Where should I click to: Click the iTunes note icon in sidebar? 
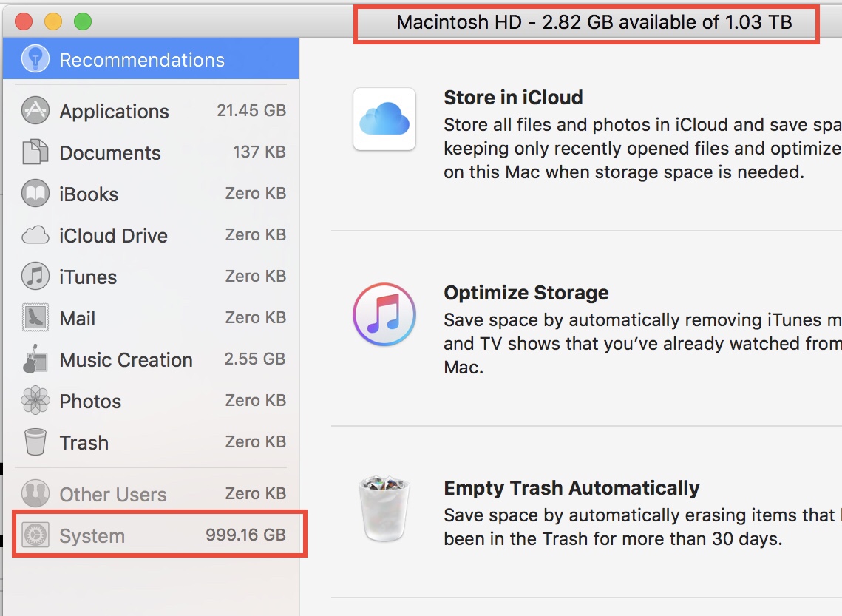(35, 276)
